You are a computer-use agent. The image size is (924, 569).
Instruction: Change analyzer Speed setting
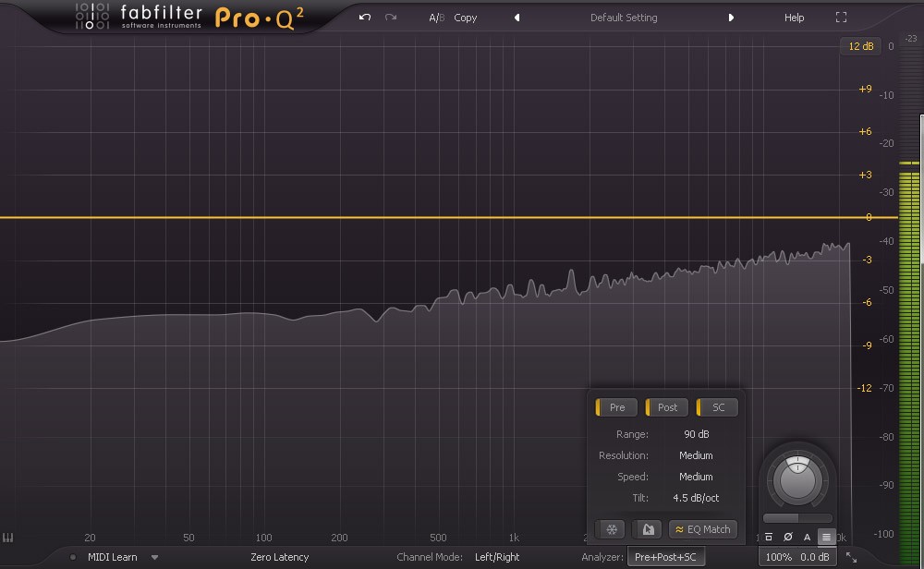696,477
